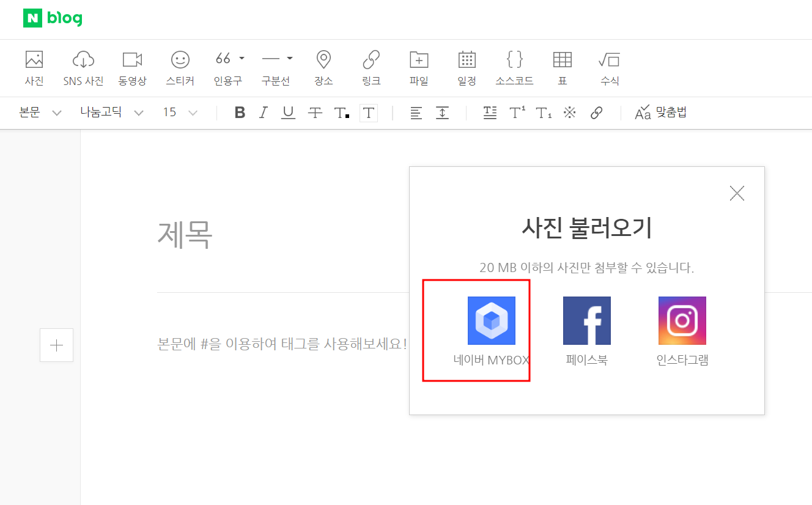
Task: Insert a table with 표 icon
Action: (563, 68)
